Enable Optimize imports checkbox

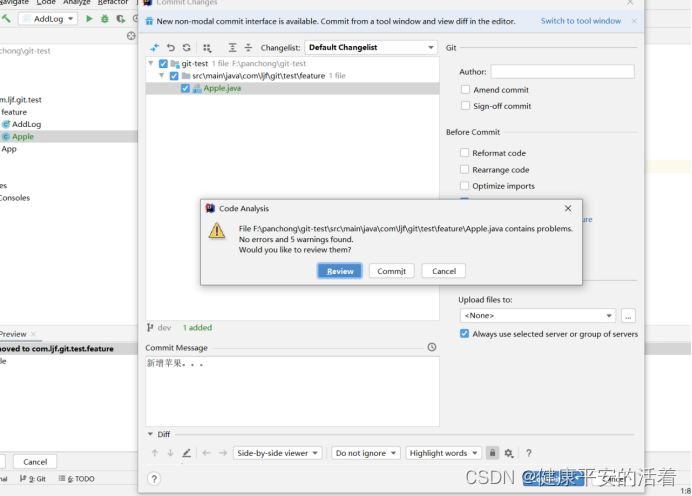coord(464,186)
